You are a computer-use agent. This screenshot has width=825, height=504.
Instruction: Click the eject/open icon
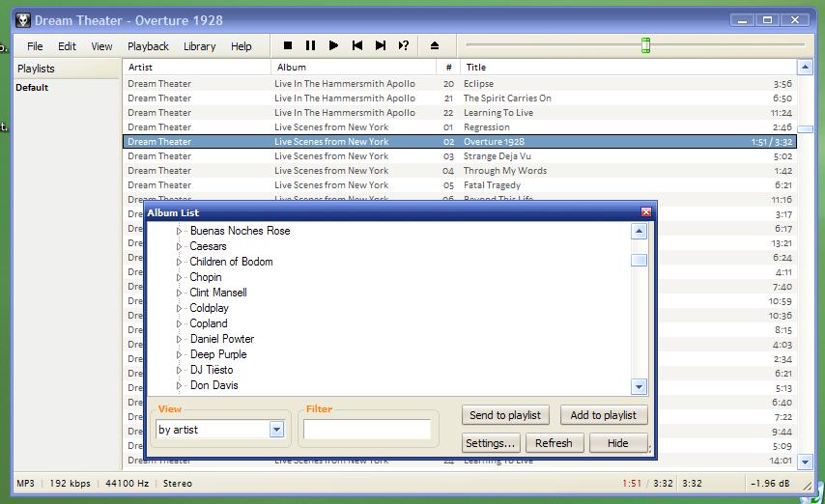click(x=434, y=45)
